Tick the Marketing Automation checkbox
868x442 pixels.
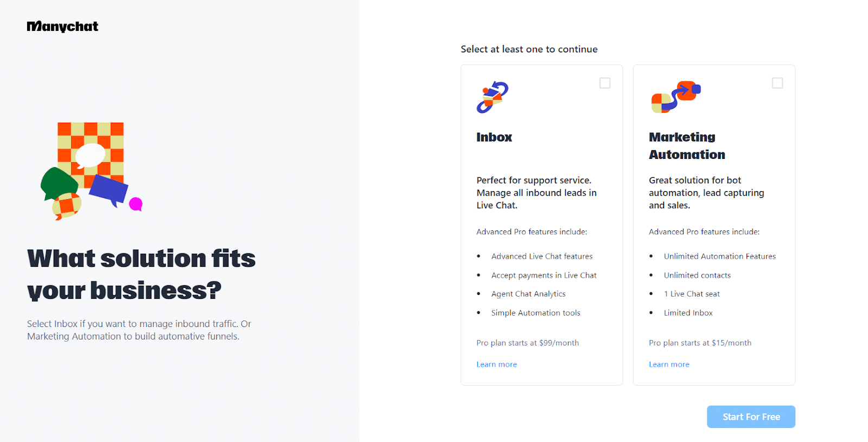pyautogui.click(x=777, y=83)
